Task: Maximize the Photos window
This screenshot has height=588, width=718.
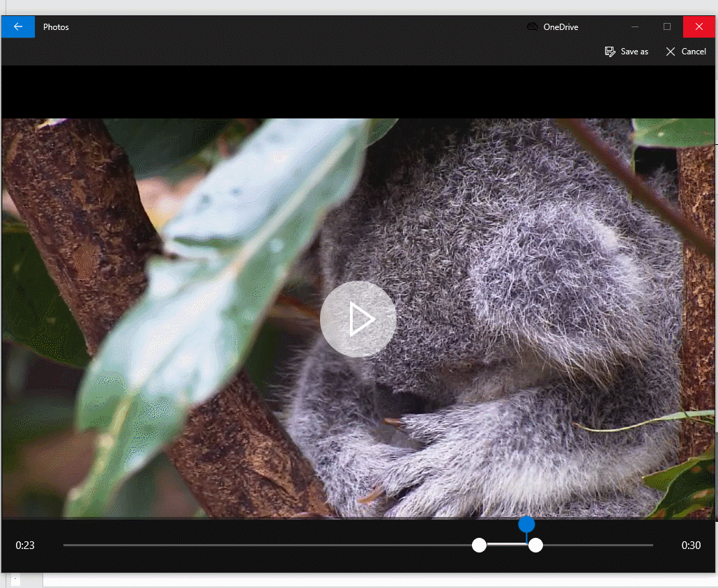Action: click(667, 26)
